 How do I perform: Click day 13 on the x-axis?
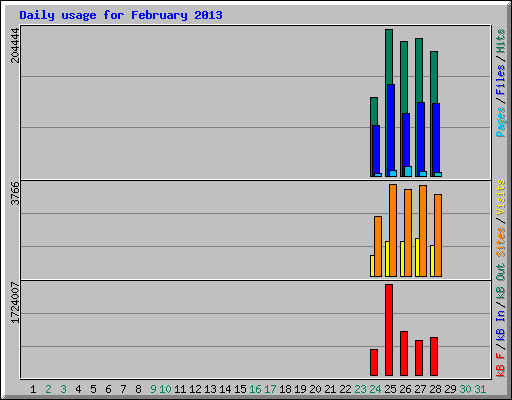tap(210, 389)
